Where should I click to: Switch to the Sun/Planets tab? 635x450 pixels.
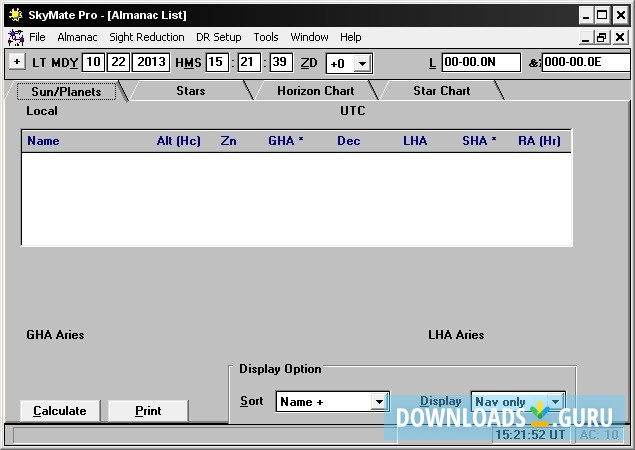[66, 92]
